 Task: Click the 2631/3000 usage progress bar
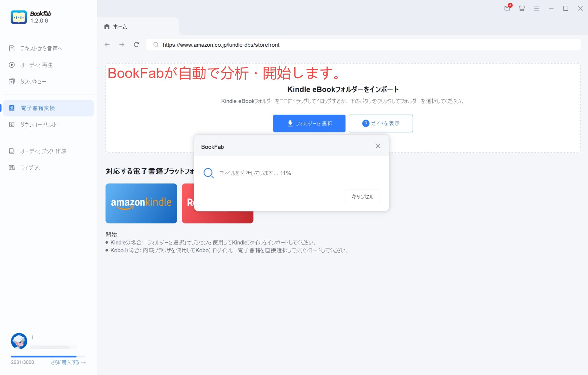[x=48, y=356]
